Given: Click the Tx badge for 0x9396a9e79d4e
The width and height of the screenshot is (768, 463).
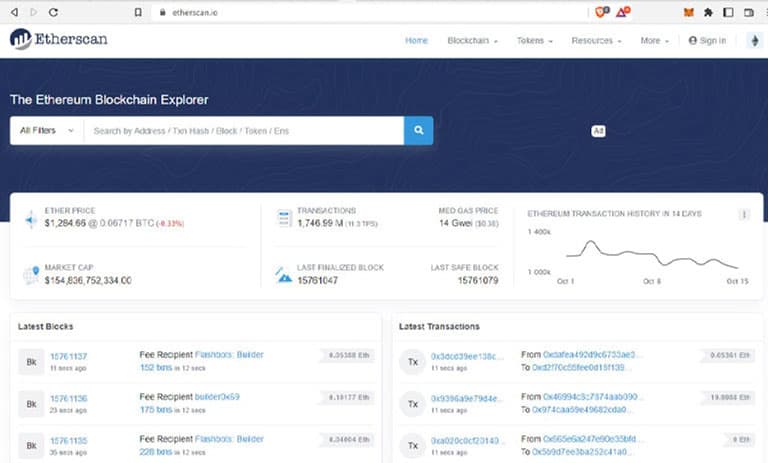Looking at the screenshot, I should [x=412, y=404].
